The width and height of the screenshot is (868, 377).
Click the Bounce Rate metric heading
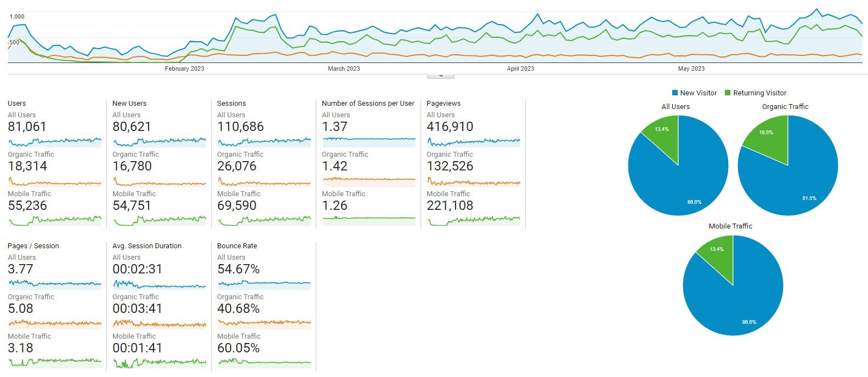click(237, 246)
